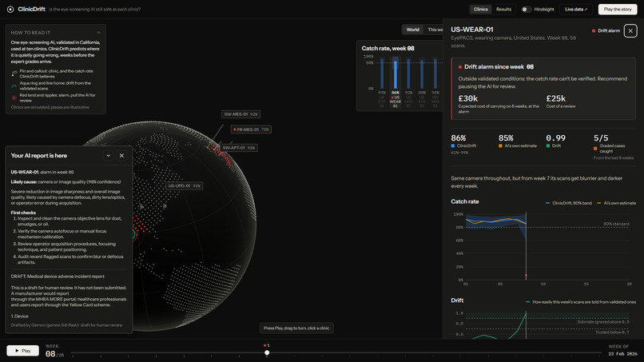The image size is (644, 362).
Task: Click the aqua ring legend icon
Action: pos(14,86)
